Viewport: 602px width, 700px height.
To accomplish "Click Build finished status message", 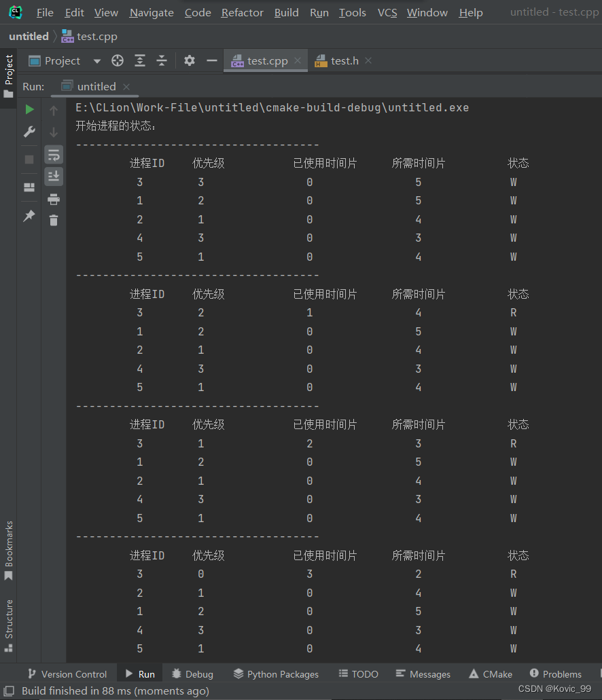I will pos(116,691).
